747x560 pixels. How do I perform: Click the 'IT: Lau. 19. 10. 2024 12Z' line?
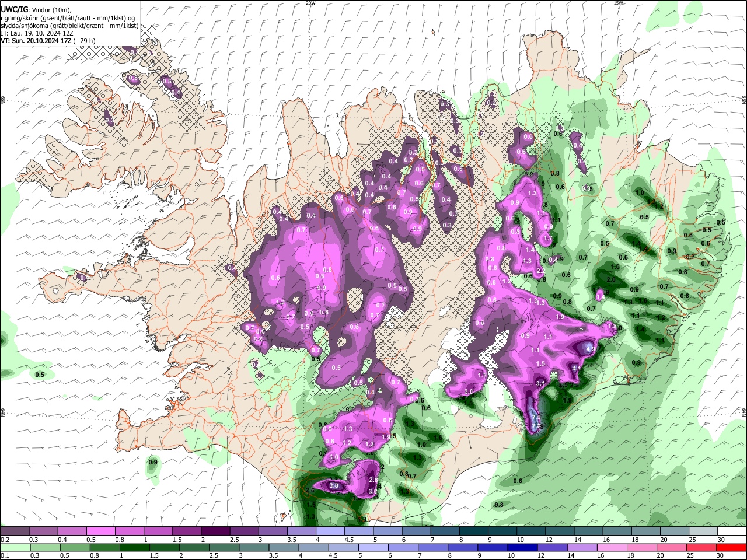[37, 34]
